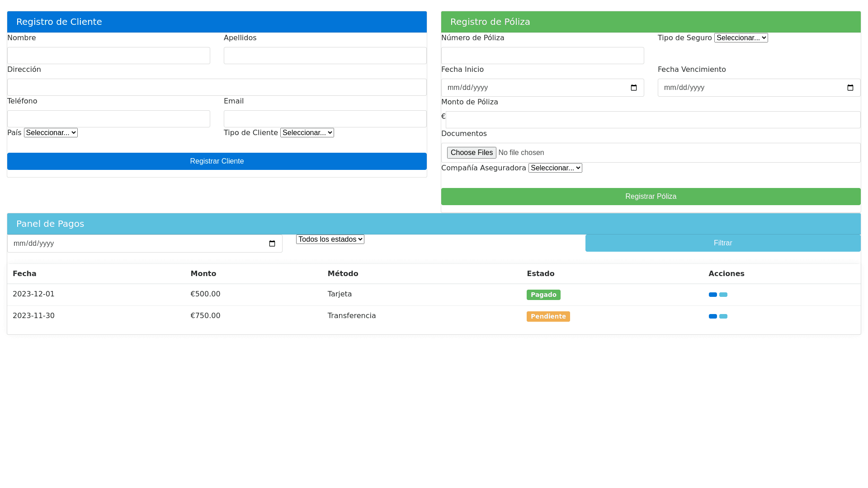This screenshot has height=488, width=868.
Task: Click the Pendiente status badge
Action: coord(548,316)
